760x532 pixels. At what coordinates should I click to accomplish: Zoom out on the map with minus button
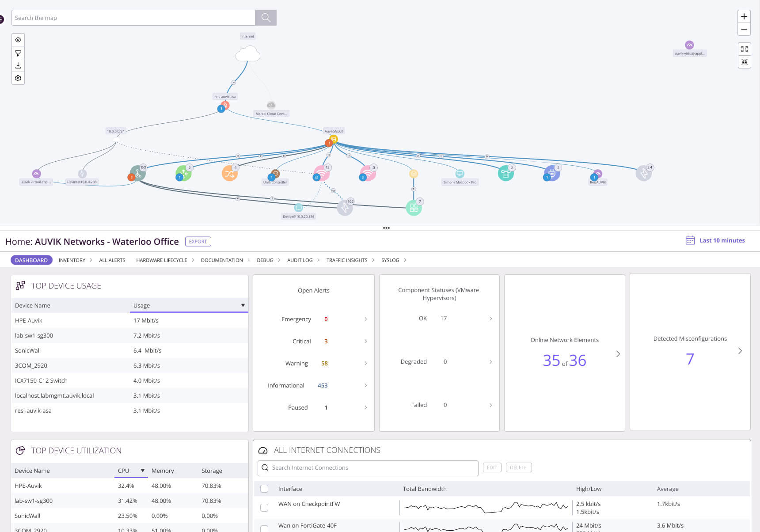click(x=744, y=29)
